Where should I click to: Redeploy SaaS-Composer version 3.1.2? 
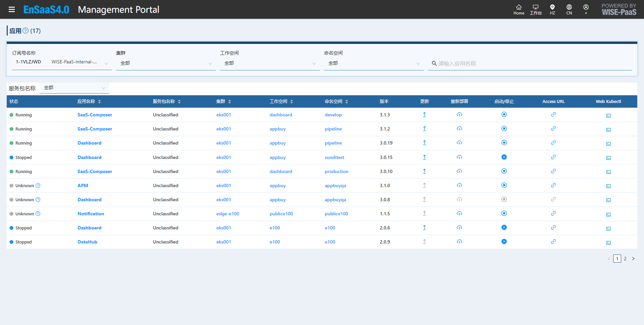(x=460, y=129)
